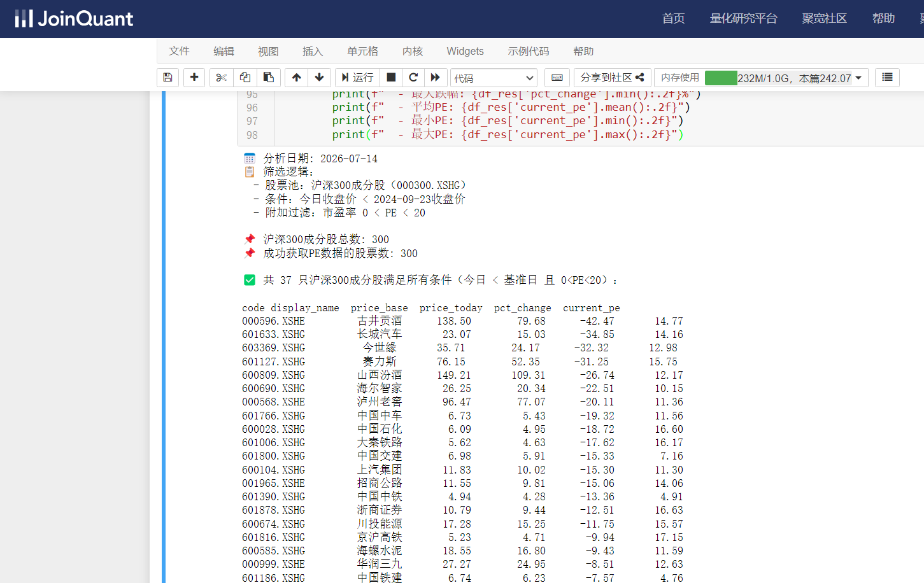Image resolution: width=924 pixels, height=583 pixels.
Task: Paste cells below icon
Action: 269,77
